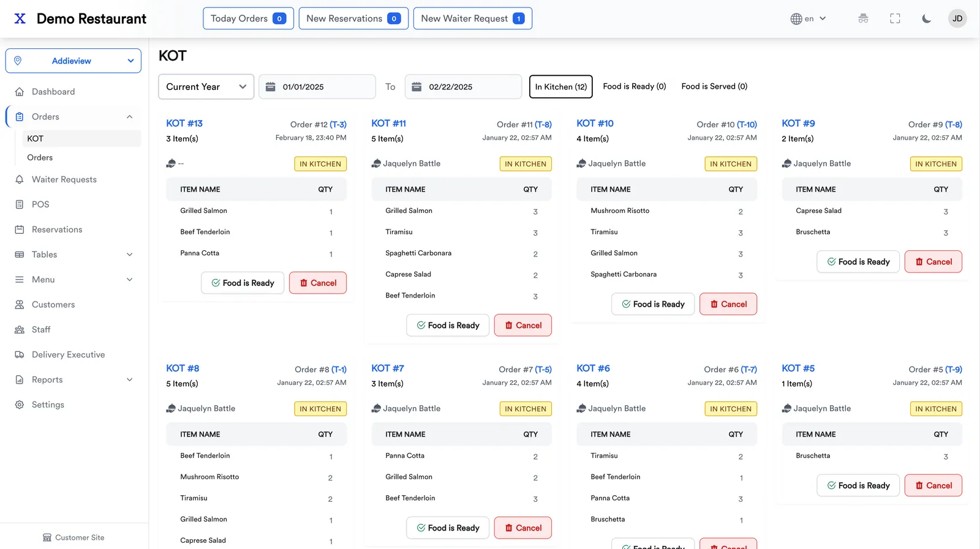Expand the Reports sidebar section
The image size is (980, 549).
pos(73,380)
